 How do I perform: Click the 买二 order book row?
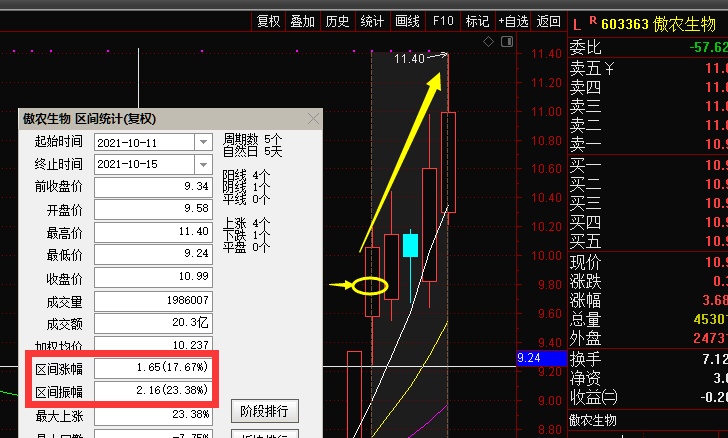click(648, 184)
